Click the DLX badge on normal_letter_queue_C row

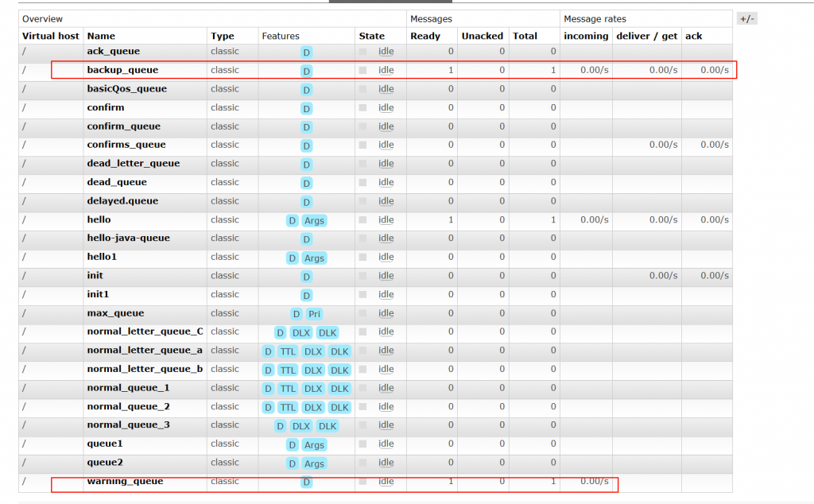click(x=301, y=333)
